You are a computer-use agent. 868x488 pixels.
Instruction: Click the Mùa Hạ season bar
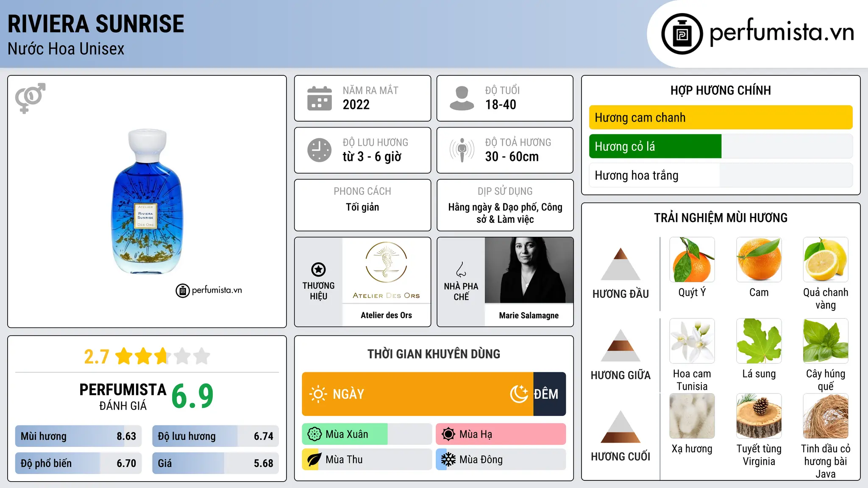pos(501,434)
